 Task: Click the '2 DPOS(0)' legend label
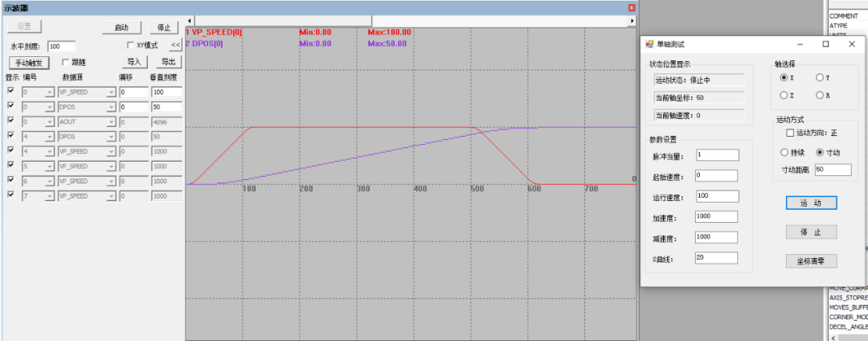[204, 43]
